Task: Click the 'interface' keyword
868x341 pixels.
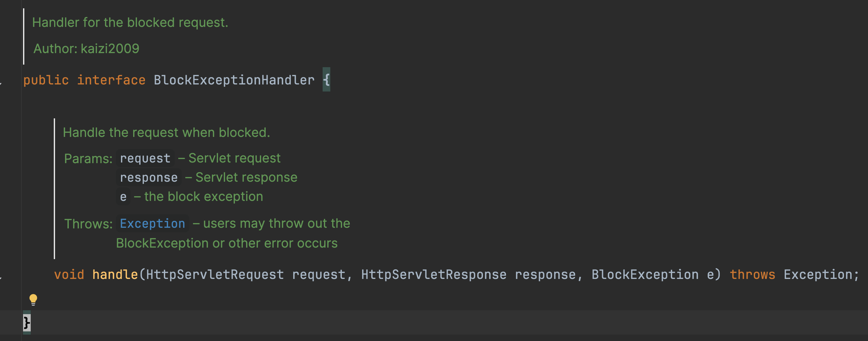Action: [111, 80]
